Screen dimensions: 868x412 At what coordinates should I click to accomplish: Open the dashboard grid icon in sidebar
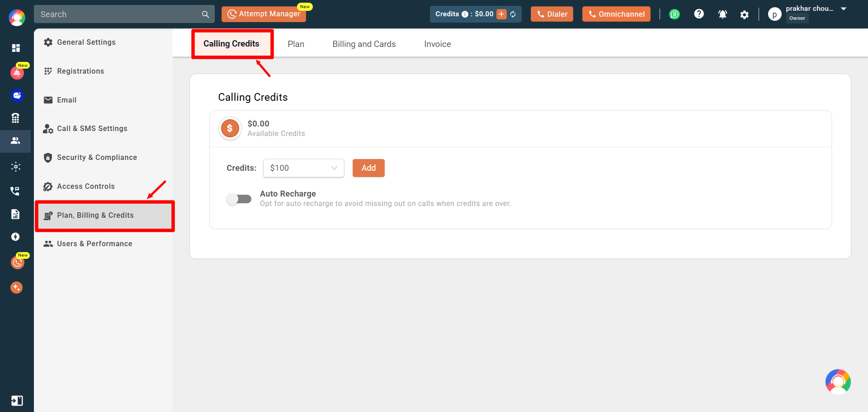coord(16,48)
